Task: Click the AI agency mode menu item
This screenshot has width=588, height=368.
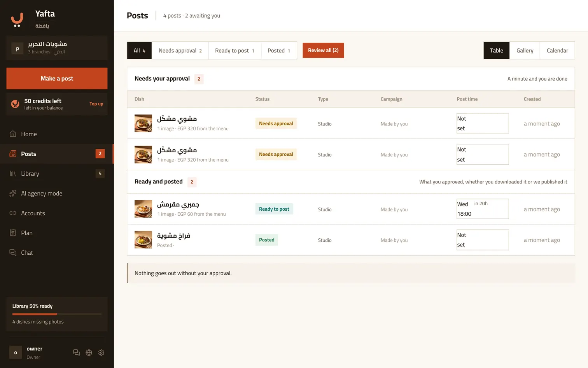Action: 57,194
